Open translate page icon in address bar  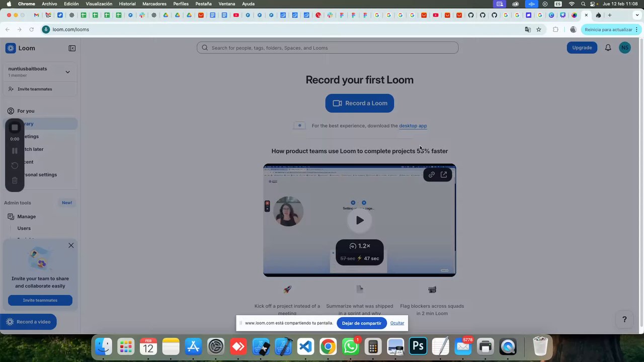coord(528,30)
